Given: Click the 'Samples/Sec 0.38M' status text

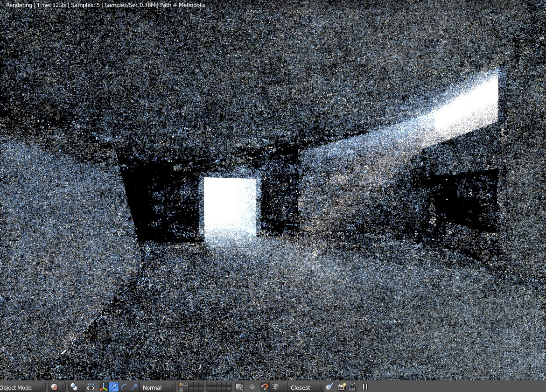Looking at the screenshot, I should click(130, 5).
